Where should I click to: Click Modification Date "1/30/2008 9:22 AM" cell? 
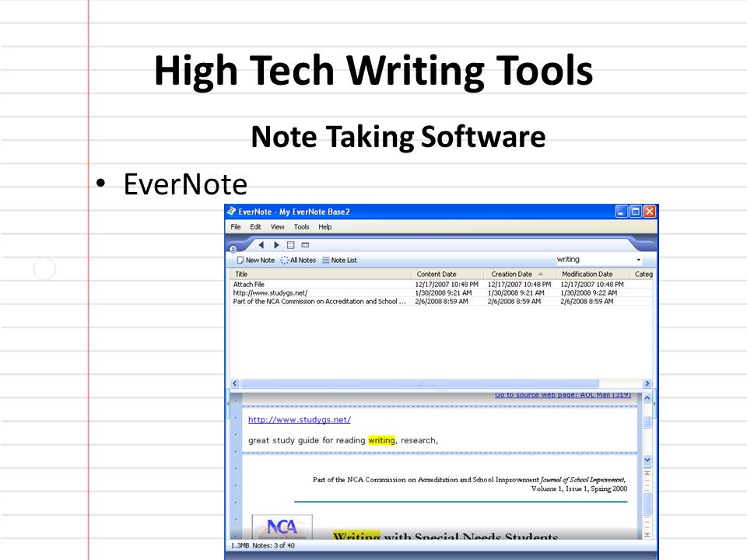[x=589, y=293]
